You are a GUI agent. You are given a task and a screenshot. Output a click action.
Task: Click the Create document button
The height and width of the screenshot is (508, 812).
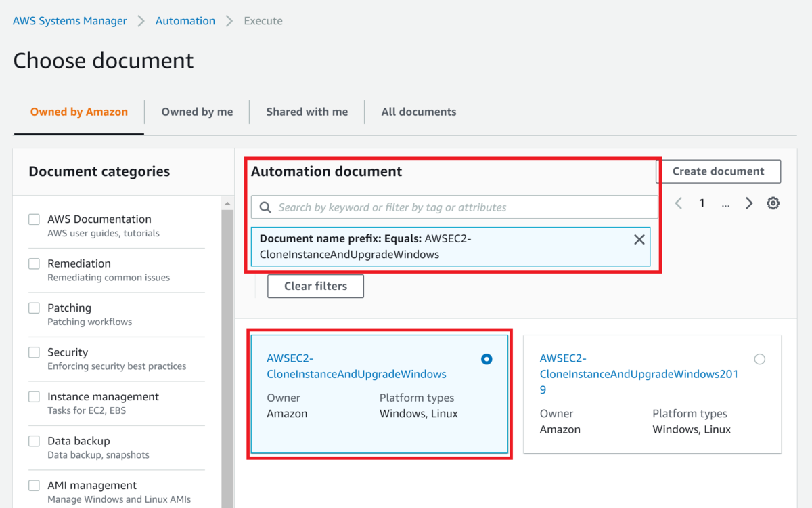point(719,171)
